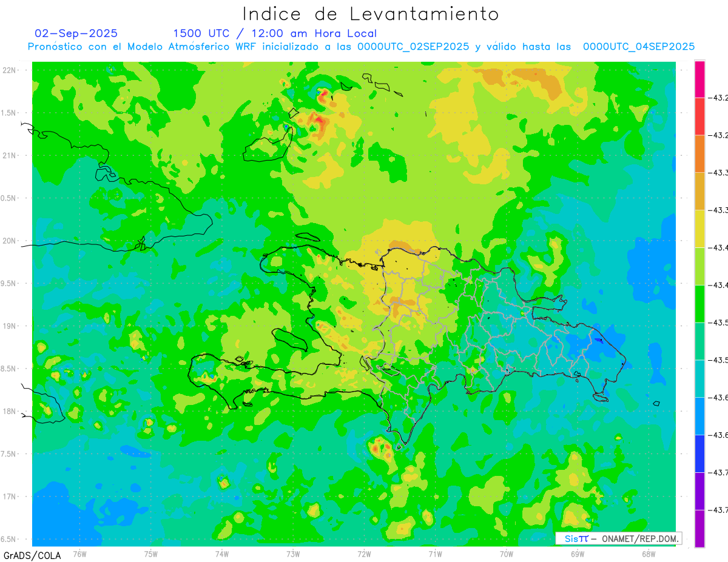Click the "22N" latitude label
This screenshot has width=728, height=562.
(x=10, y=70)
